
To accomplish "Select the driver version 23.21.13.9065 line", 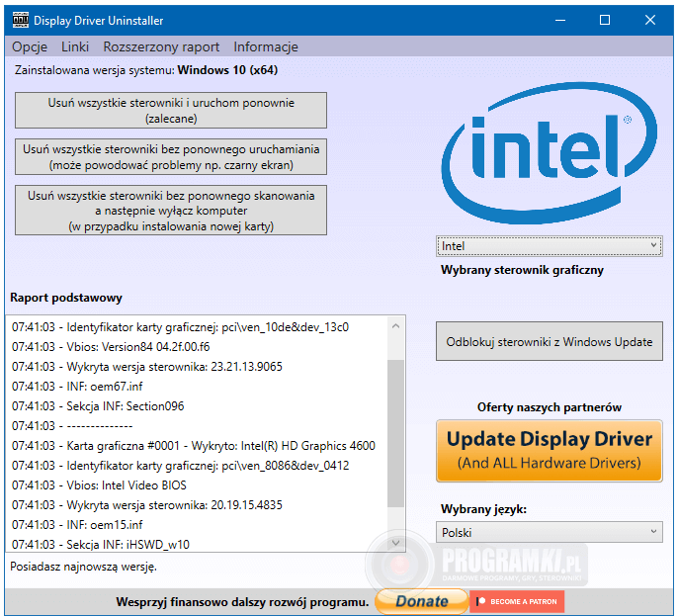I will 147,367.
